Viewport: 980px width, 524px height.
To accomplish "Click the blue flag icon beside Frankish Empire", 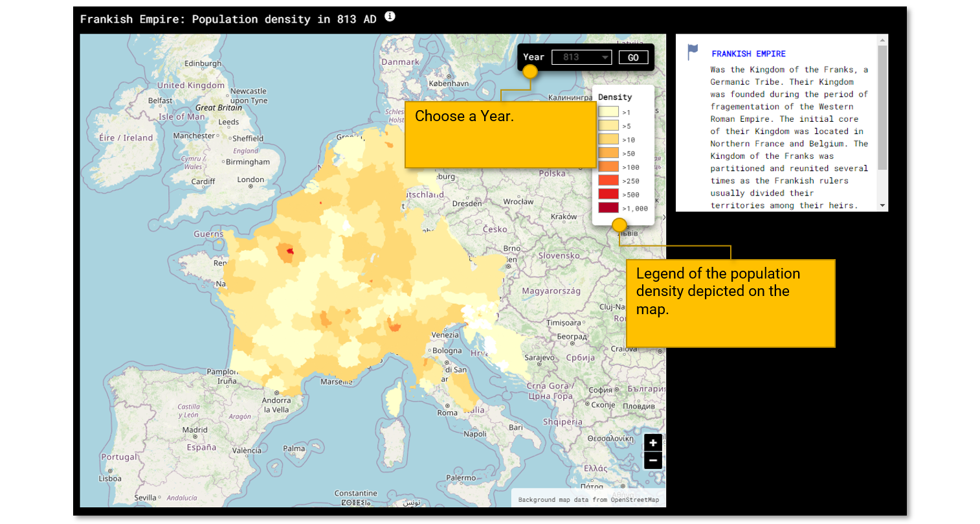I will coord(693,52).
